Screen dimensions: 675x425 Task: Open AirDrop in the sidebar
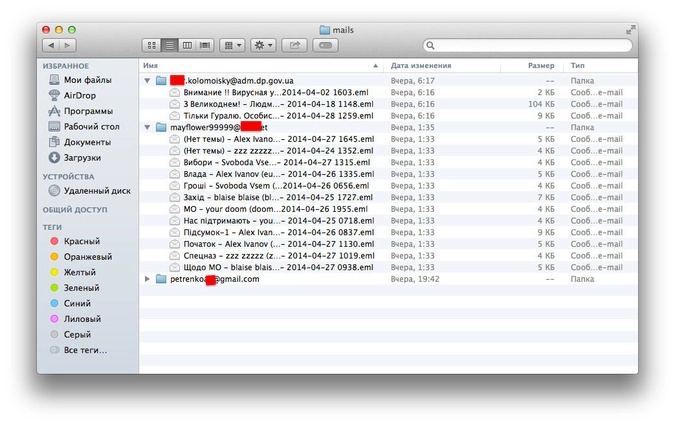click(80, 95)
